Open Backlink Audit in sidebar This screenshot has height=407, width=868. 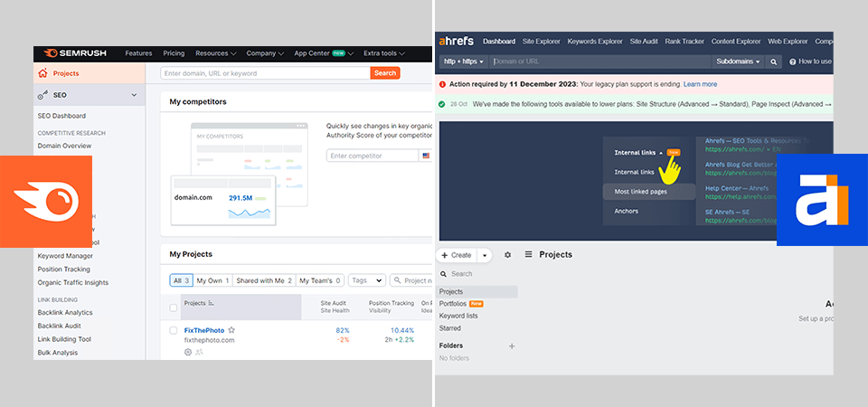tap(60, 326)
